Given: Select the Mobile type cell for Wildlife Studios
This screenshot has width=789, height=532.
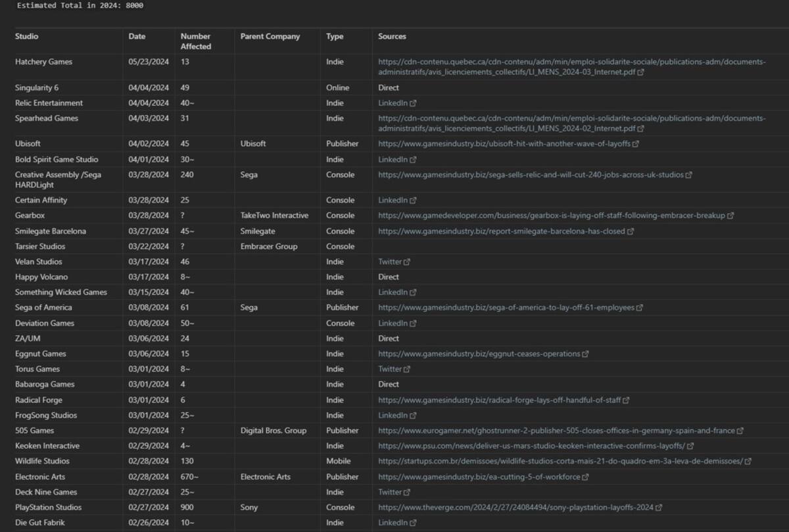Looking at the screenshot, I should pyautogui.click(x=339, y=462).
